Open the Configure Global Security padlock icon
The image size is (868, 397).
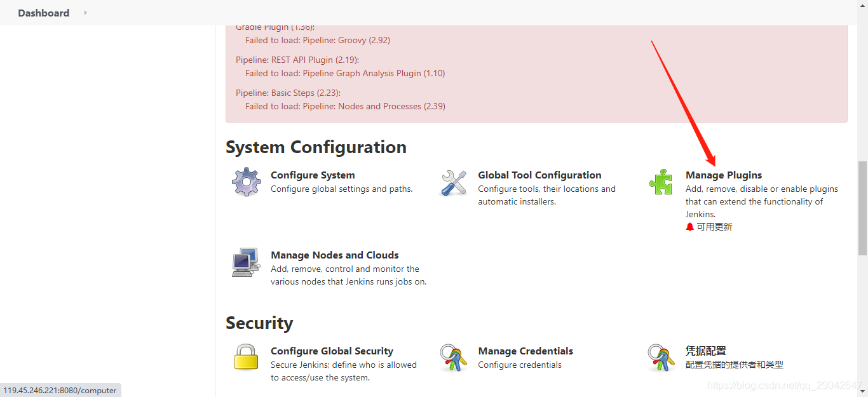pyautogui.click(x=246, y=358)
